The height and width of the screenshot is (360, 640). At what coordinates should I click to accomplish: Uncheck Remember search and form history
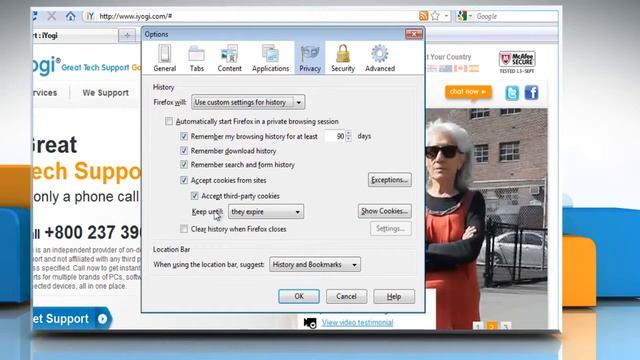[x=184, y=165]
